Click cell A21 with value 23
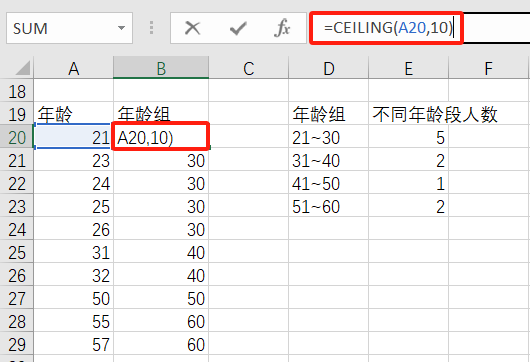Screen dimensions: 530x362 click(74, 159)
